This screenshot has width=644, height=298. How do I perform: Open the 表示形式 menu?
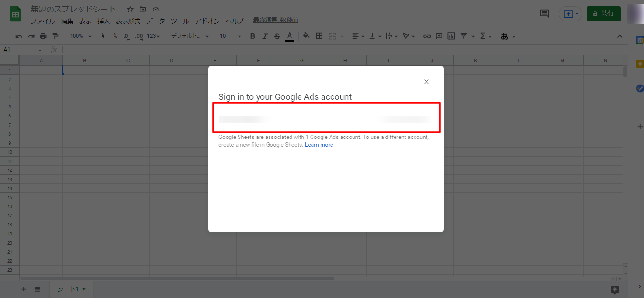click(128, 21)
